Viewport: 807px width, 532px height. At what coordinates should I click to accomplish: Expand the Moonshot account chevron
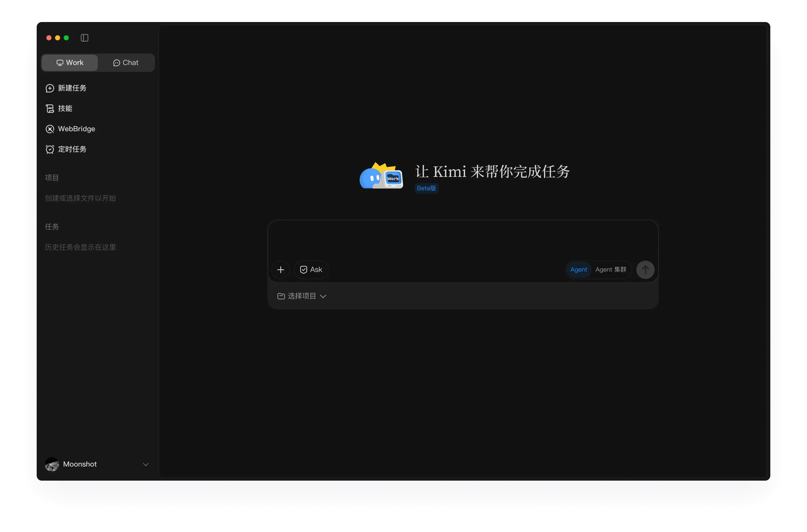pyautogui.click(x=146, y=464)
